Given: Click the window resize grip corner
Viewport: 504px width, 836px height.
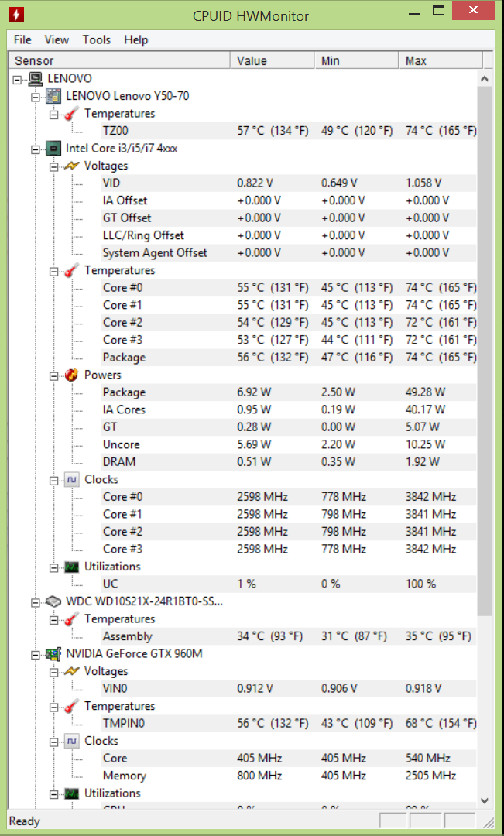Looking at the screenshot, I should 489,822.
